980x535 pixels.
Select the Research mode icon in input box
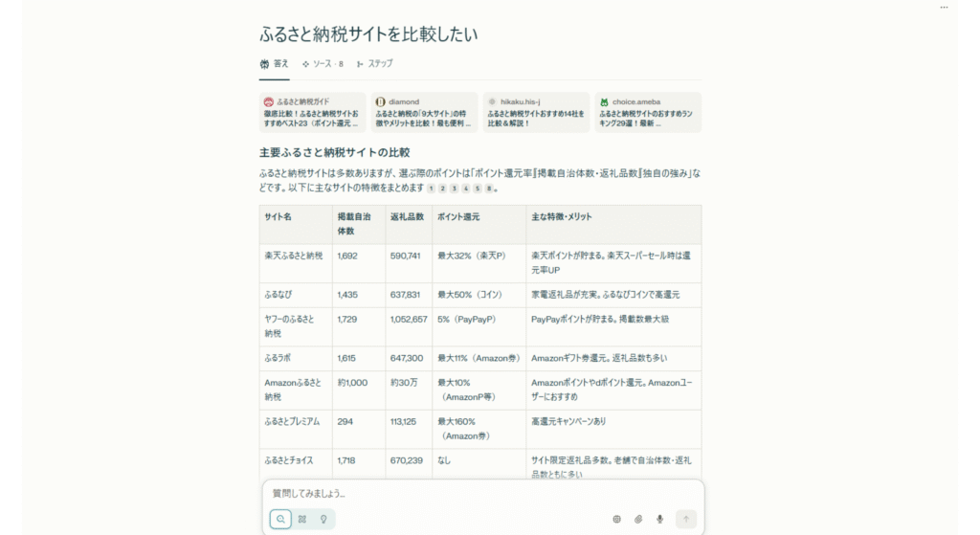click(302, 519)
